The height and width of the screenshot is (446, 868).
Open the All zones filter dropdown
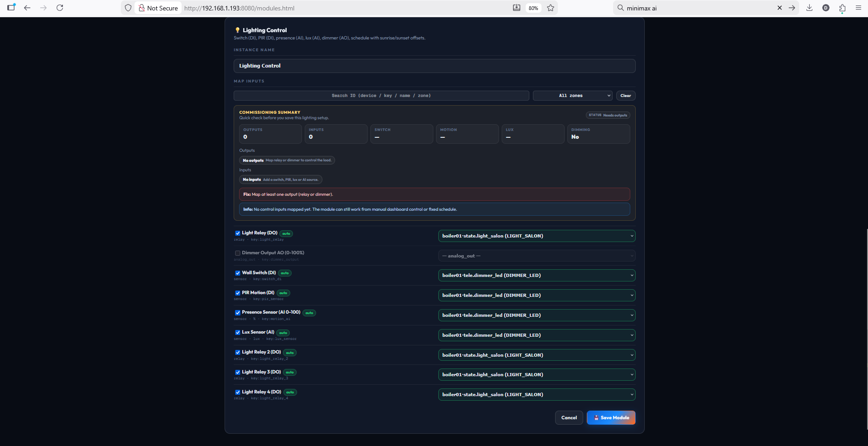[x=572, y=96]
